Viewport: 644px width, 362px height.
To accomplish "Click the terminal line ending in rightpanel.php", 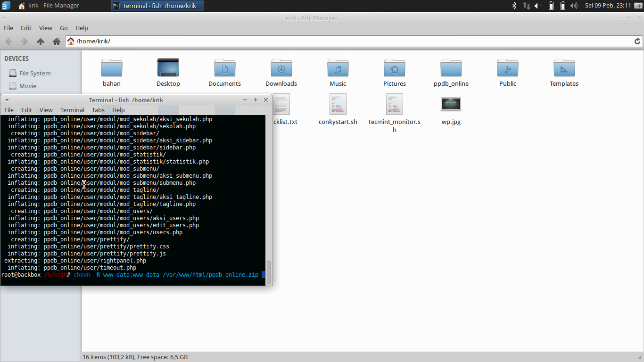I will pos(75,261).
